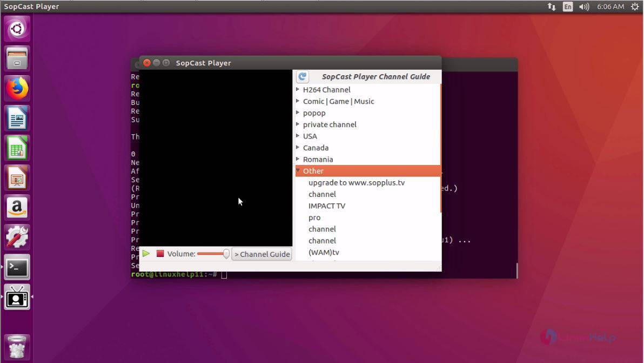Click the highlighted Other row label
The image size is (644, 363).
click(313, 171)
